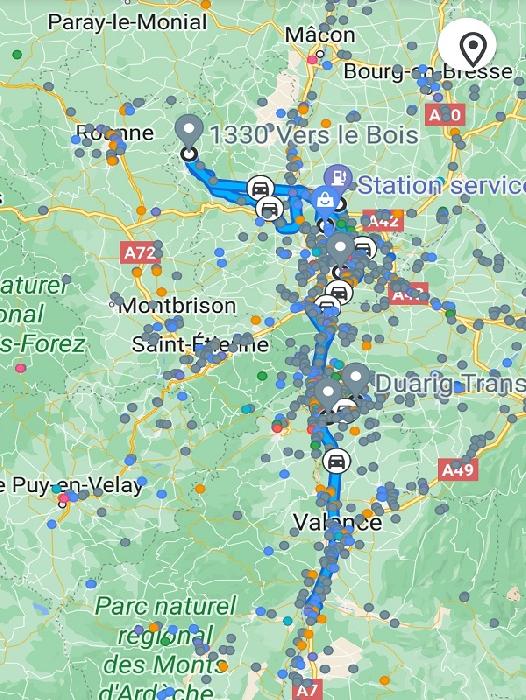Select the car icon south of Duarig
Viewport: 526px width, 700px height.
coord(336,461)
